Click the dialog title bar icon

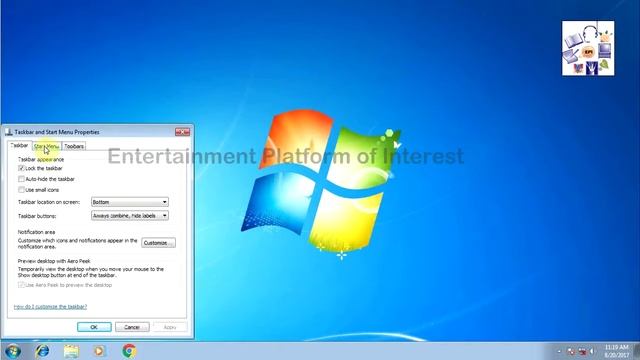pyautogui.click(x=9, y=132)
